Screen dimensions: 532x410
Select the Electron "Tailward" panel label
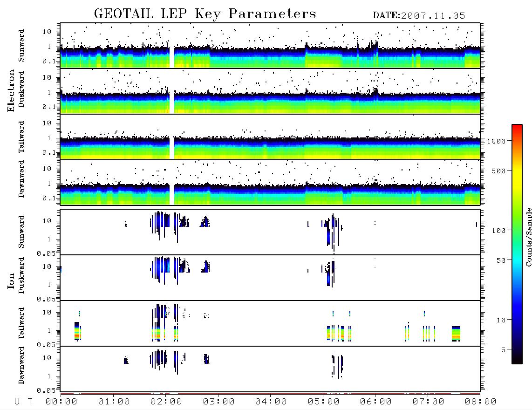tap(21, 137)
